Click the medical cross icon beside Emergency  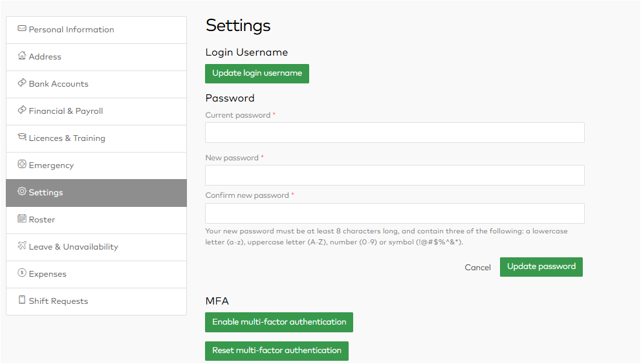pyautogui.click(x=22, y=164)
